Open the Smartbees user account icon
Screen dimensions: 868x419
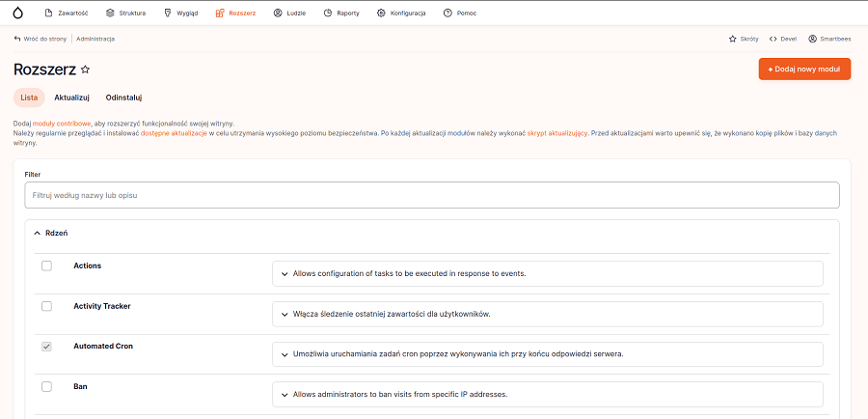[812, 39]
